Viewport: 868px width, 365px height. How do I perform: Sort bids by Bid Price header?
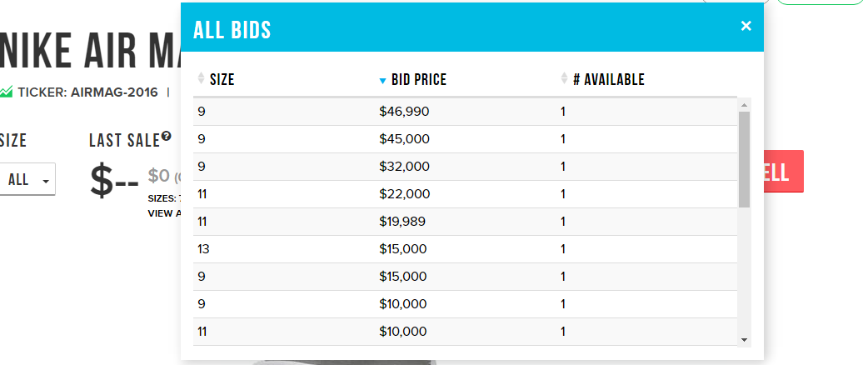coord(418,80)
